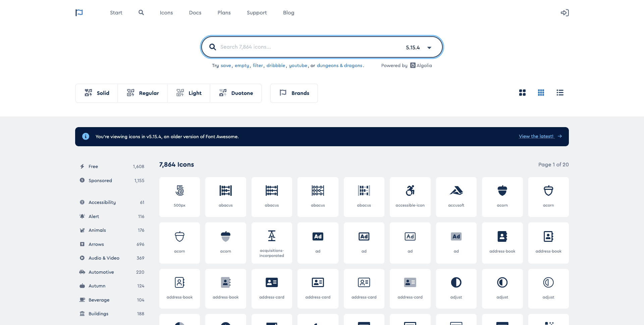
Task: Open the solid adjust icon
Action: pyautogui.click(x=456, y=289)
